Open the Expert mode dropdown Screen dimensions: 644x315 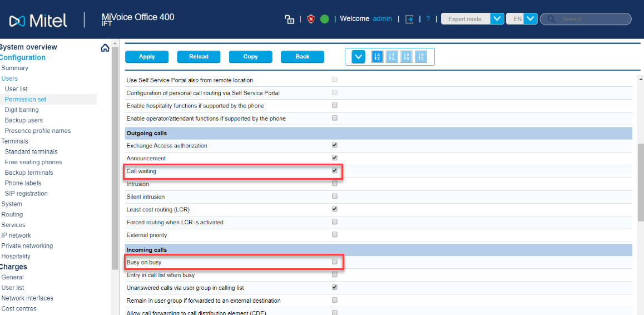point(497,19)
